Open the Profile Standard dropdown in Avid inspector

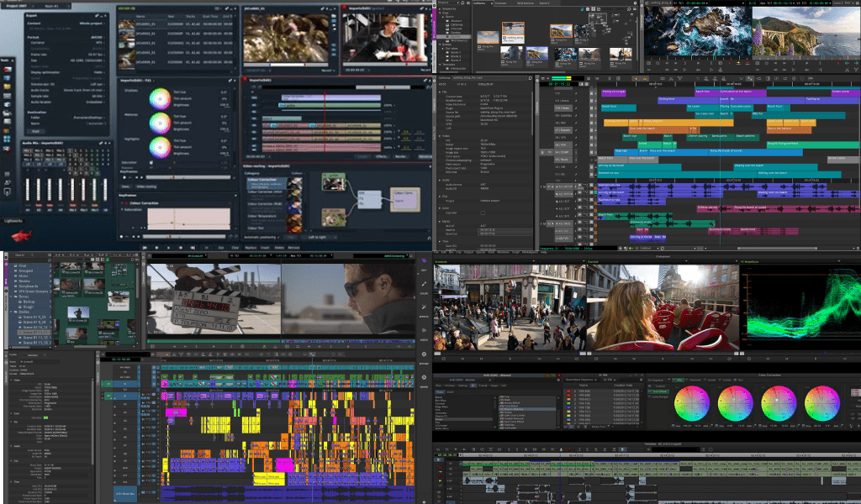33,354
